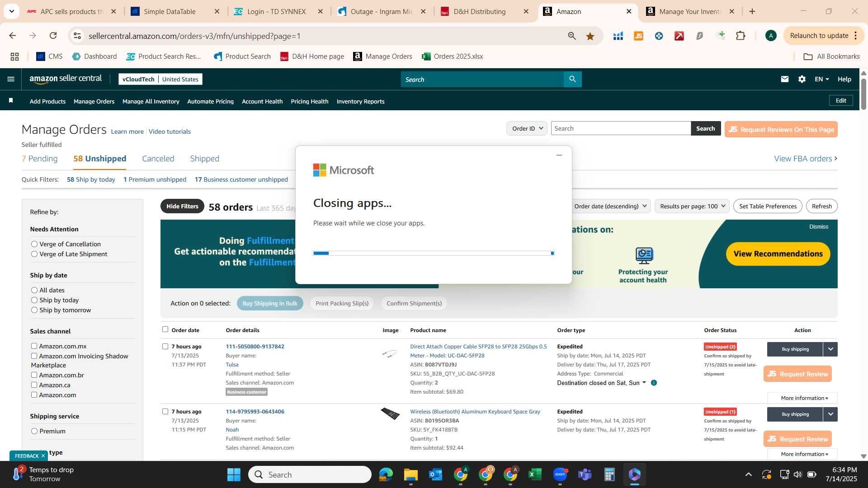
Task: Open Outlook from the taskbar
Action: (x=435, y=474)
